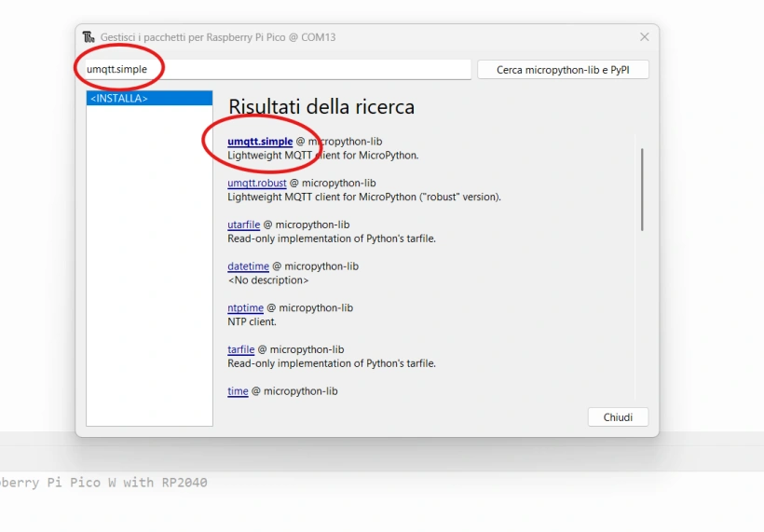Click the package search input field
764x532 pixels.
tap(279, 69)
